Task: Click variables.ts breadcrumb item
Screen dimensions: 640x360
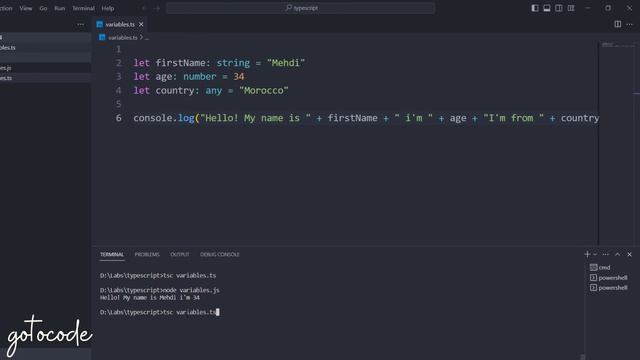Action: point(122,38)
